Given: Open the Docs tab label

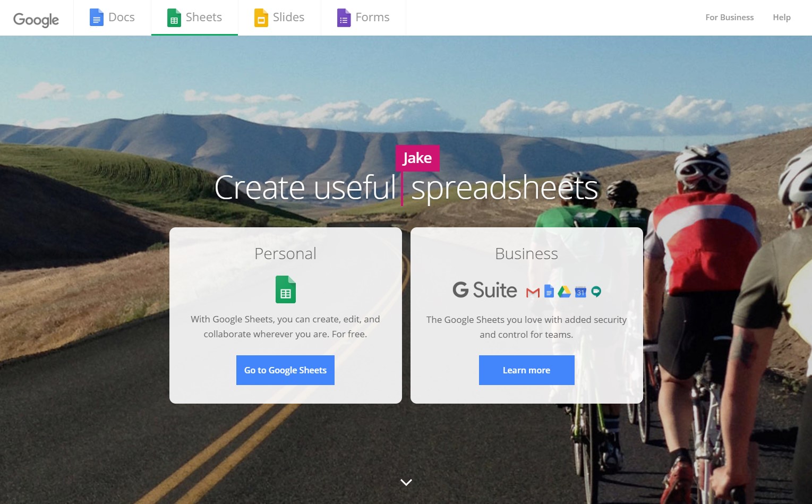Looking at the screenshot, I should 122,17.
